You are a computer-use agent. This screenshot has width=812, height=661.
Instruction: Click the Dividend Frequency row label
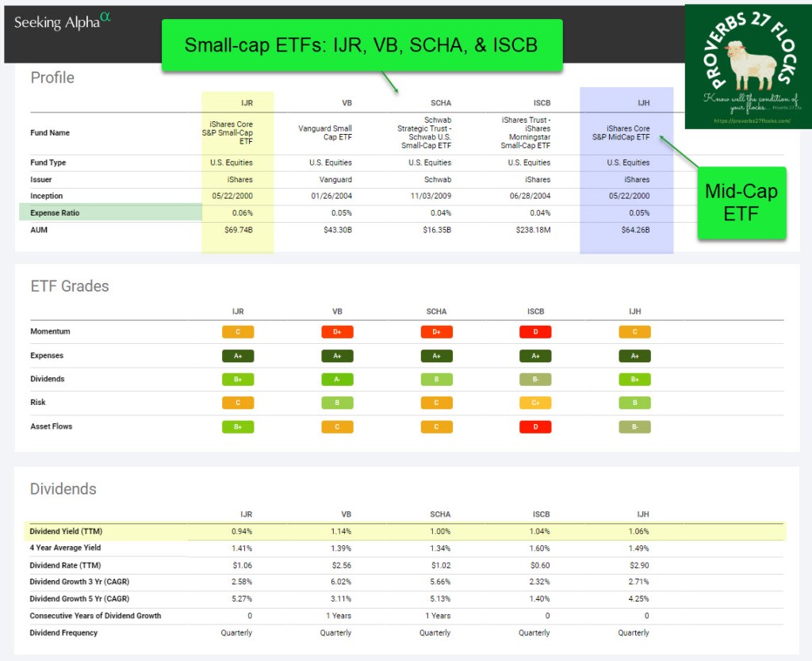[x=63, y=632]
